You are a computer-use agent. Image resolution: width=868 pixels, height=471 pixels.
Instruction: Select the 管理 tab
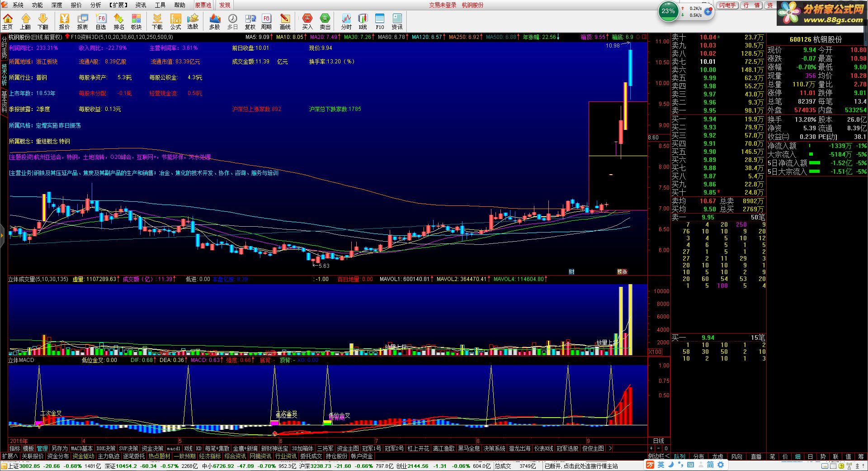coord(42,448)
